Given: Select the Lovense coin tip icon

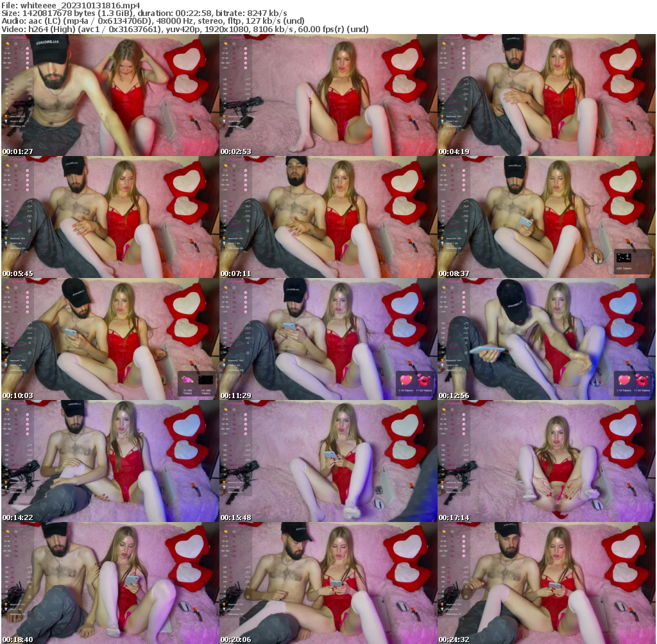Looking at the screenshot, I should 7,44.
